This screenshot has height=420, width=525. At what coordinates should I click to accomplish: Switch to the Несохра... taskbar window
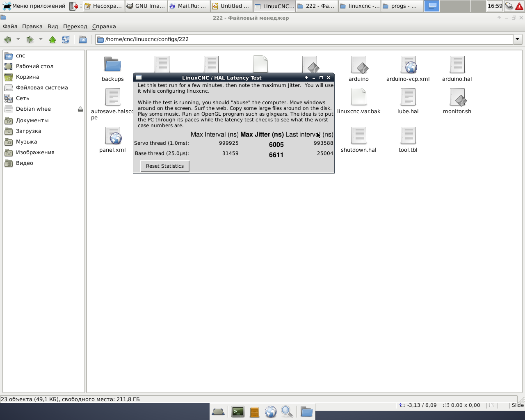(103, 6)
